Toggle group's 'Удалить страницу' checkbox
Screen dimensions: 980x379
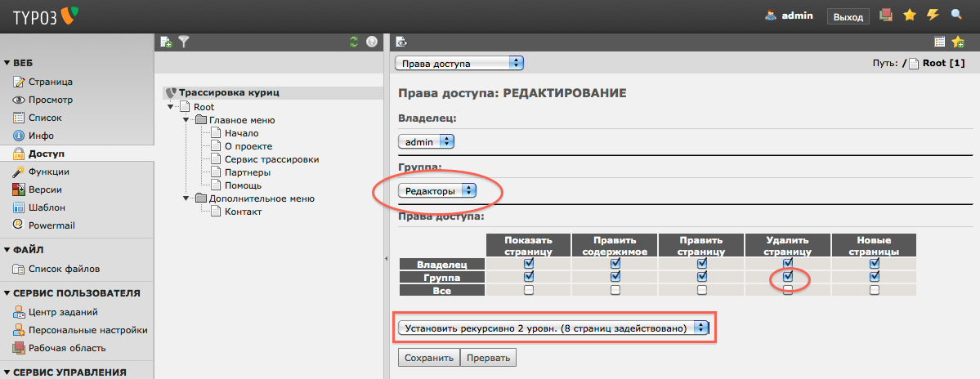788,277
